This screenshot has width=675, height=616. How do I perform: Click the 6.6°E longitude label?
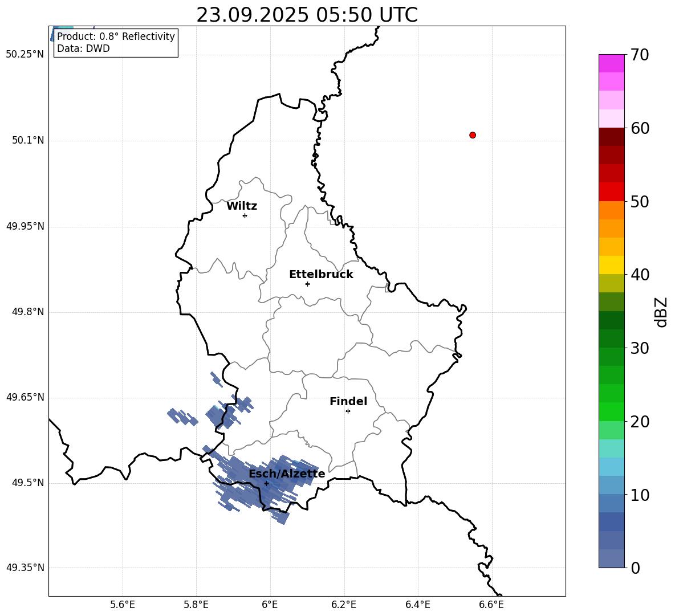pos(491,605)
